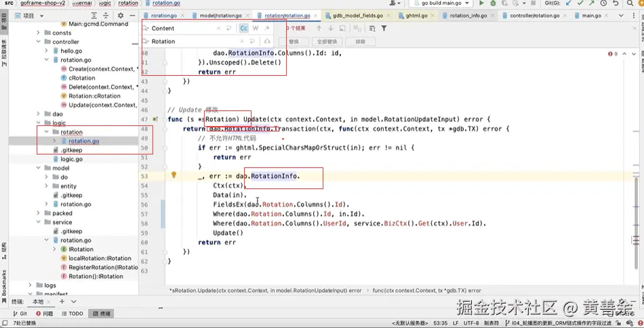Select logic.go in project tree
Screen dimensions: 644x328
[71, 159]
